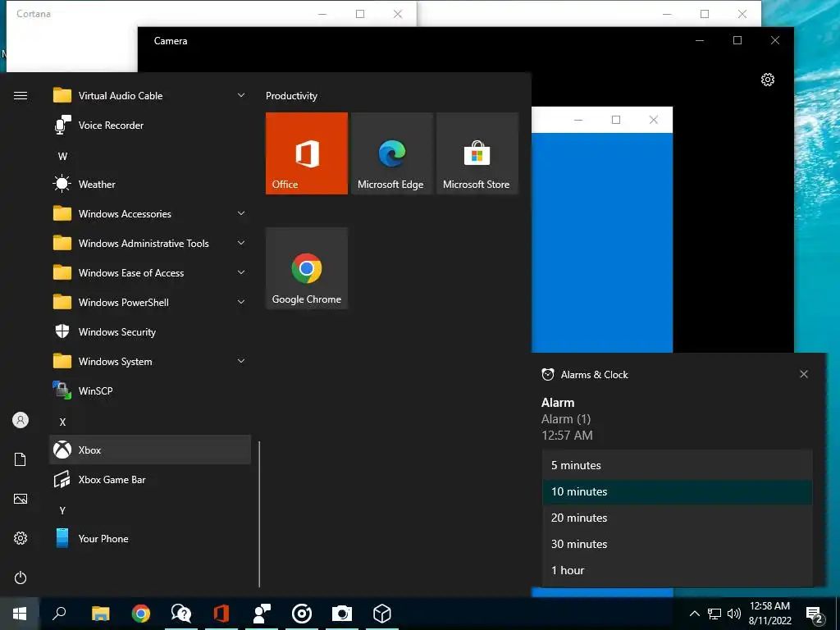Click the Productivity group heading
This screenshot has height=630, width=840.
click(291, 96)
